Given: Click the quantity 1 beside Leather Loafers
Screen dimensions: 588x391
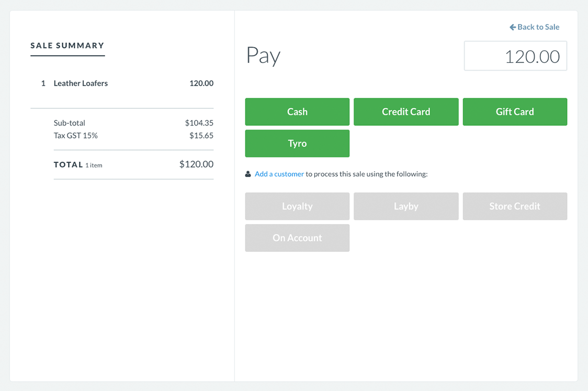Looking at the screenshot, I should pyautogui.click(x=43, y=83).
